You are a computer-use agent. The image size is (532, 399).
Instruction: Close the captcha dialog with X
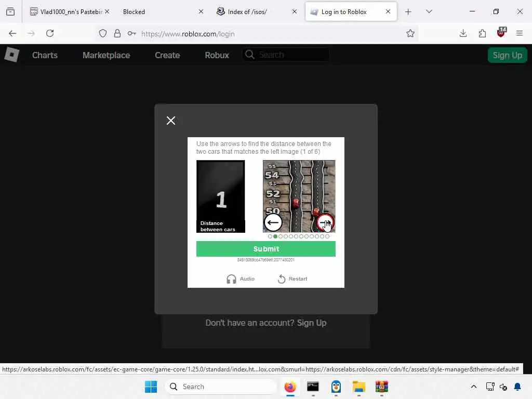pos(170,121)
